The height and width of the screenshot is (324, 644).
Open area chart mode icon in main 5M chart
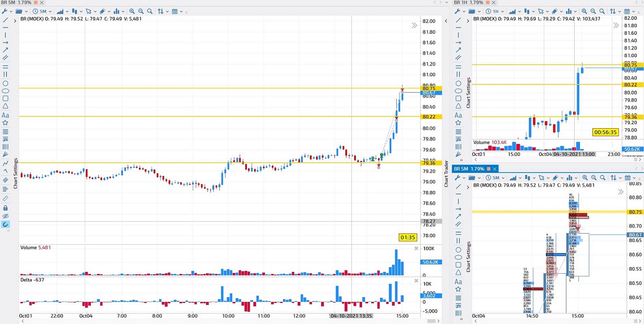click(60, 11)
